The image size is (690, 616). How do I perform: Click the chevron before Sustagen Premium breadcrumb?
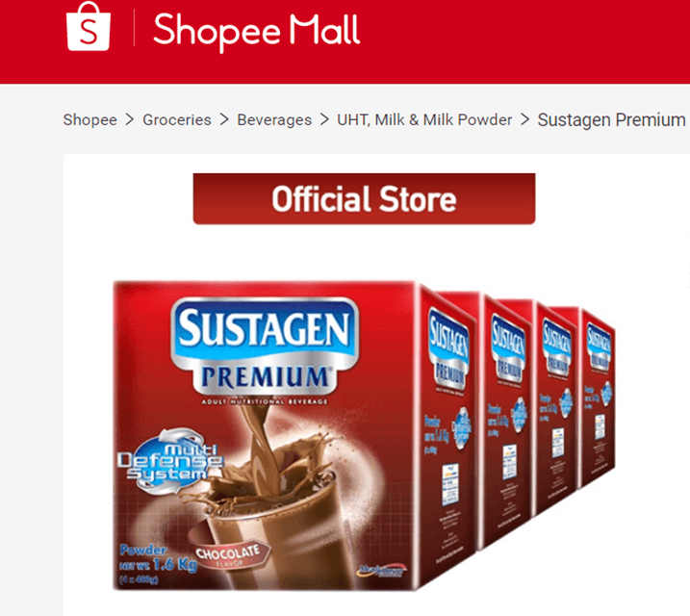click(x=524, y=119)
